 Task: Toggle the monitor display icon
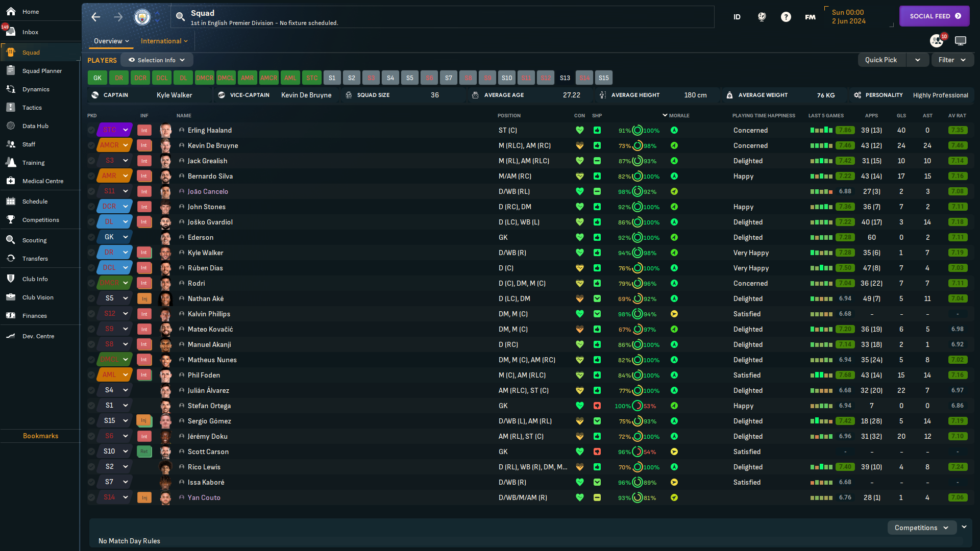pyautogui.click(x=961, y=41)
